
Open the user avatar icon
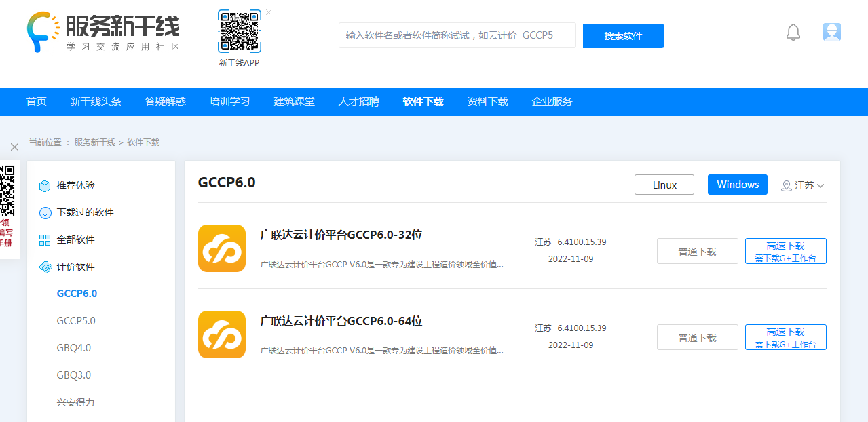click(832, 32)
